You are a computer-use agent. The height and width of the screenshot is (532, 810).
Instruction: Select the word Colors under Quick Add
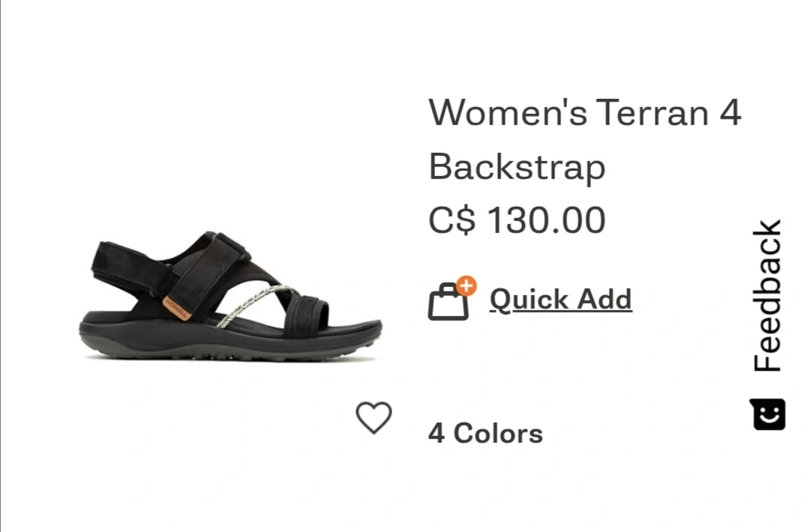pos(498,433)
